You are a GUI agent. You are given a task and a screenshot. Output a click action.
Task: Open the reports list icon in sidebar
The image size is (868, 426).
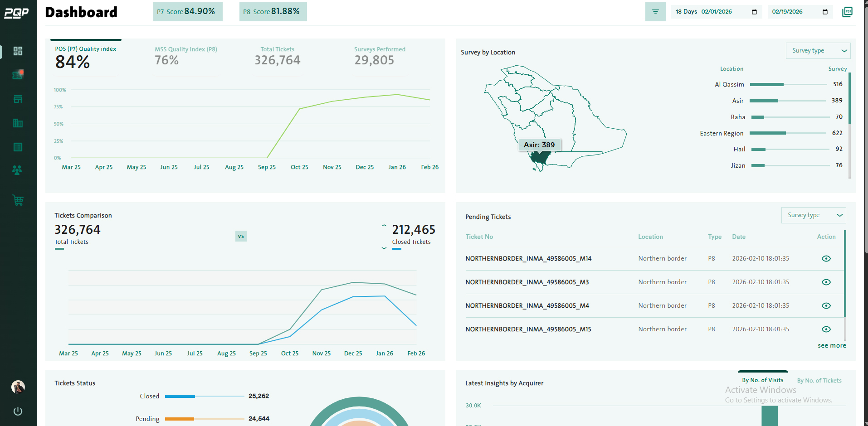pyautogui.click(x=18, y=147)
